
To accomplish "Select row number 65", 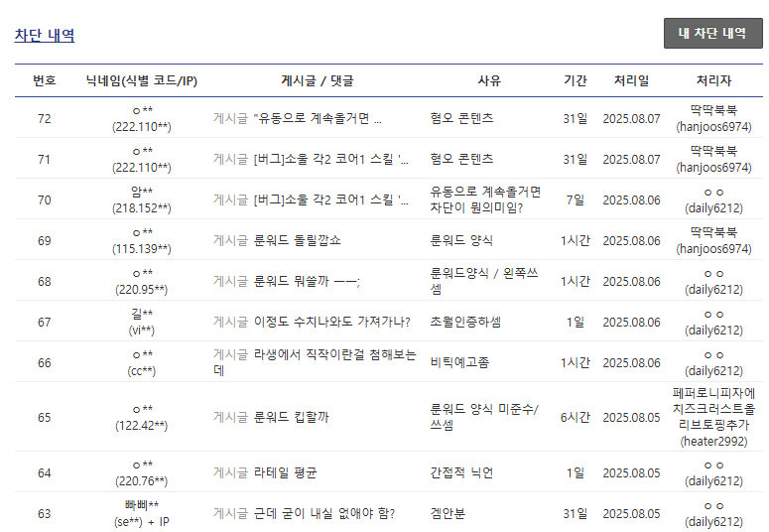I will pos(44,418).
